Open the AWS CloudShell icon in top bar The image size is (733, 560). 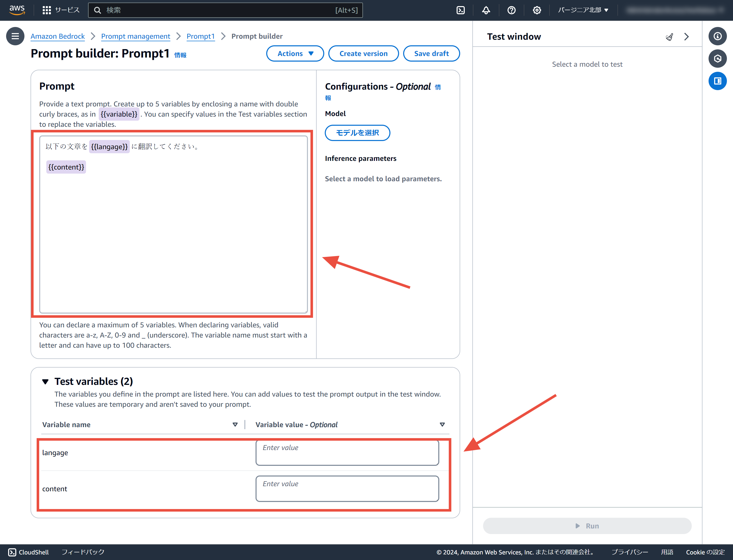(460, 10)
